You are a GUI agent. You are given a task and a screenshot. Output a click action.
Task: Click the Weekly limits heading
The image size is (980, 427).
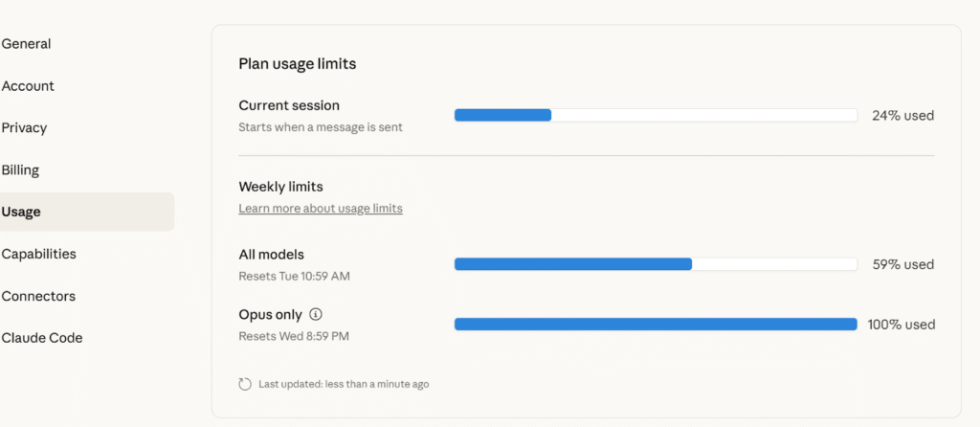click(x=281, y=187)
